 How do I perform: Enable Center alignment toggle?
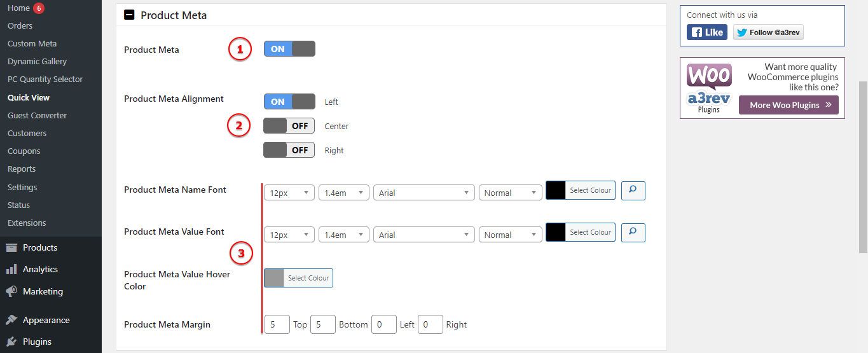point(289,126)
